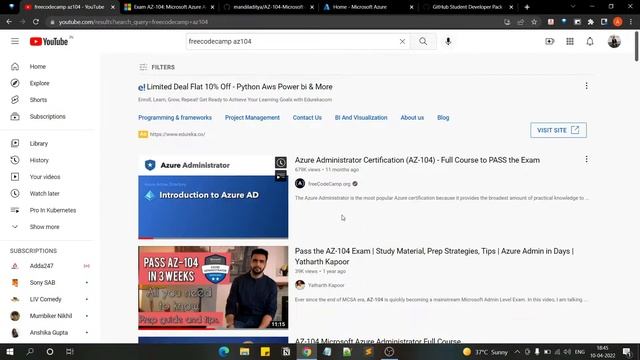Image resolution: width=640 pixels, height=360 pixels.
Task: Open the notifications bell
Action: [x=590, y=41]
